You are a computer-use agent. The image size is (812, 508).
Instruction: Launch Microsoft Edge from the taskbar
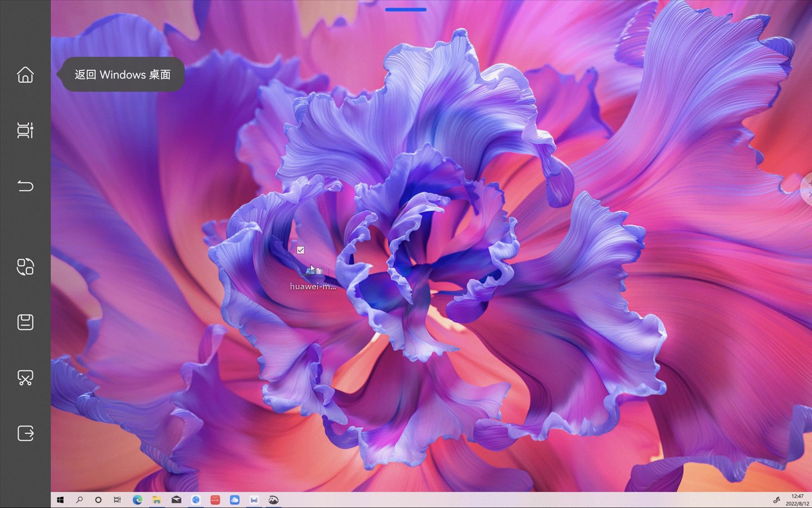click(137, 500)
